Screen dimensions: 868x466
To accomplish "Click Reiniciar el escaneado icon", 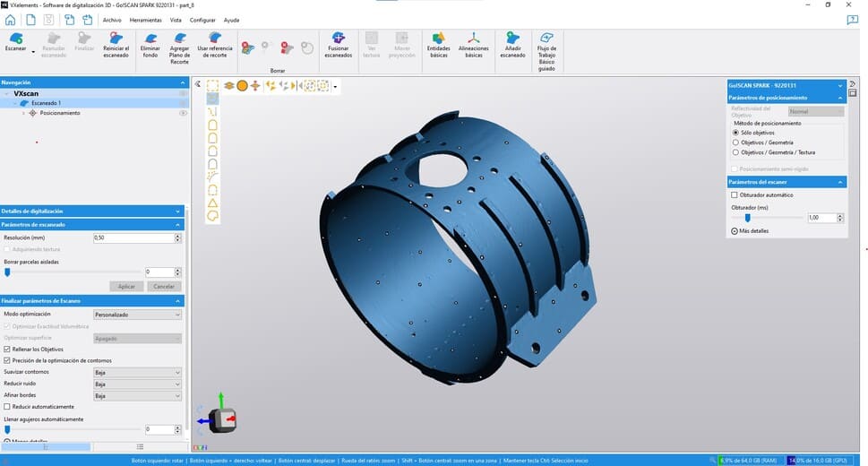I will point(116,38).
